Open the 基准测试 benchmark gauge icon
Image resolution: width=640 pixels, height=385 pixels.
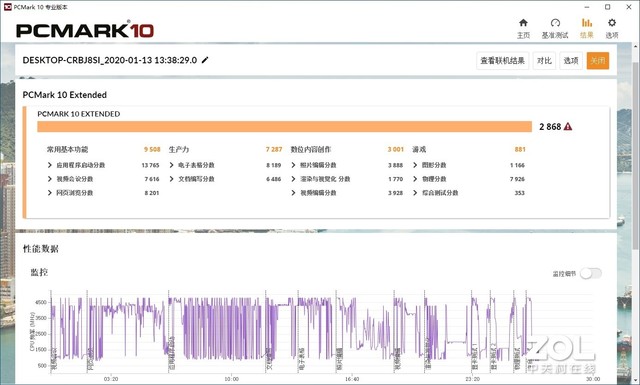[555, 23]
